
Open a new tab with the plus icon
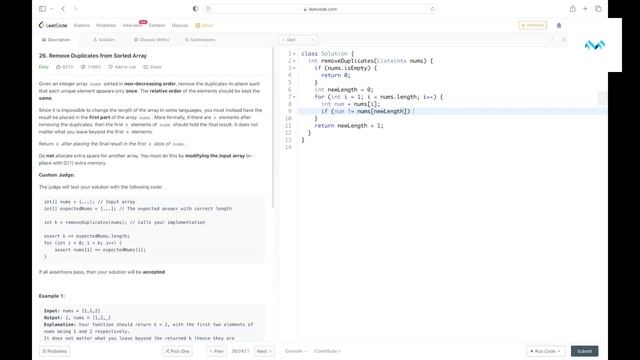point(585,9)
